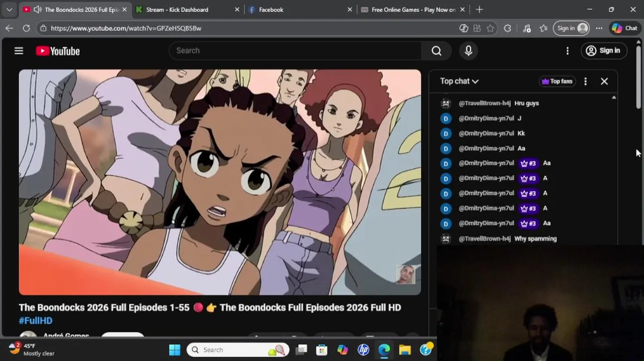644x361 pixels.
Task: Expand the Top chat dropdown
Action: (x=459, y=81)
